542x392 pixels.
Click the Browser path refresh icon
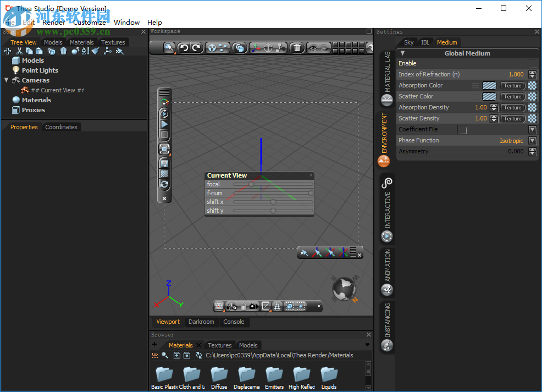pos(199,355)
